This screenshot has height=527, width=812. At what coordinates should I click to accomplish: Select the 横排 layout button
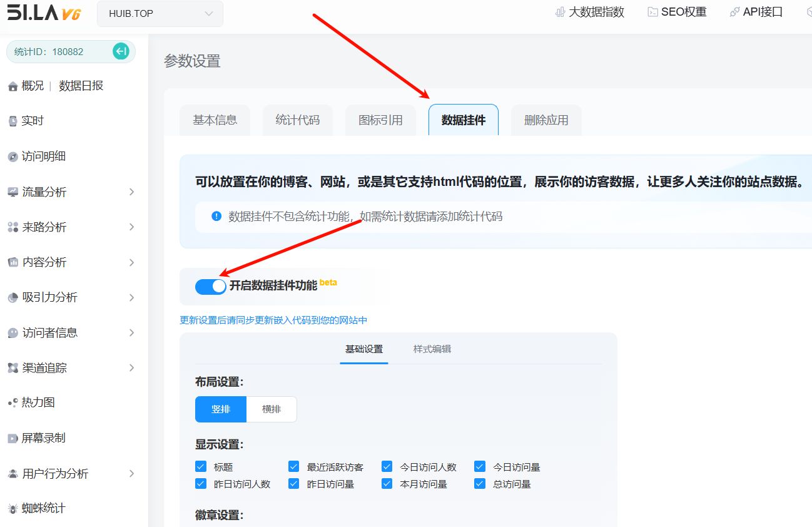click(272, 409)
